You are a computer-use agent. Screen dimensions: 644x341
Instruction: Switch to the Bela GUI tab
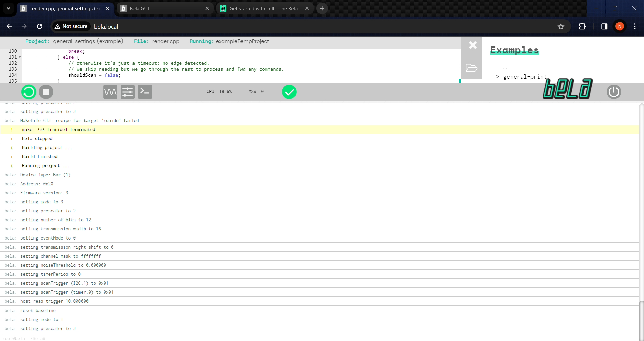click(x=164, y=9)
